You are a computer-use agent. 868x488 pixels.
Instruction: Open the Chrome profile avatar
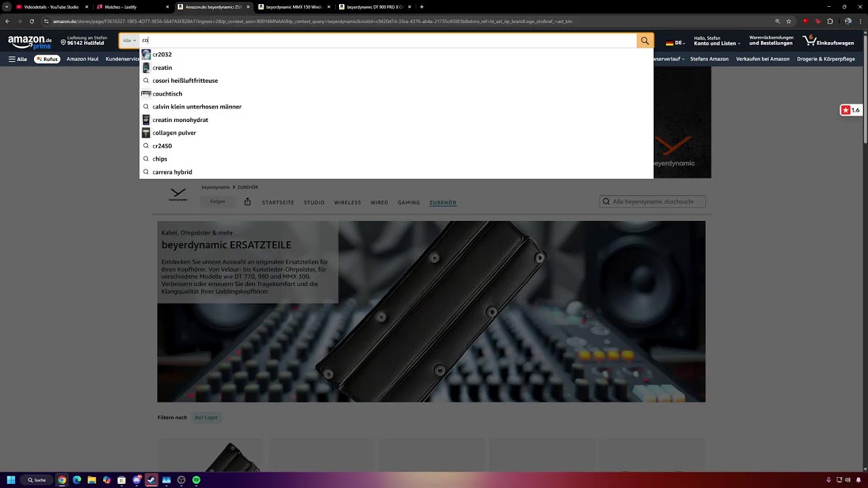848,21
